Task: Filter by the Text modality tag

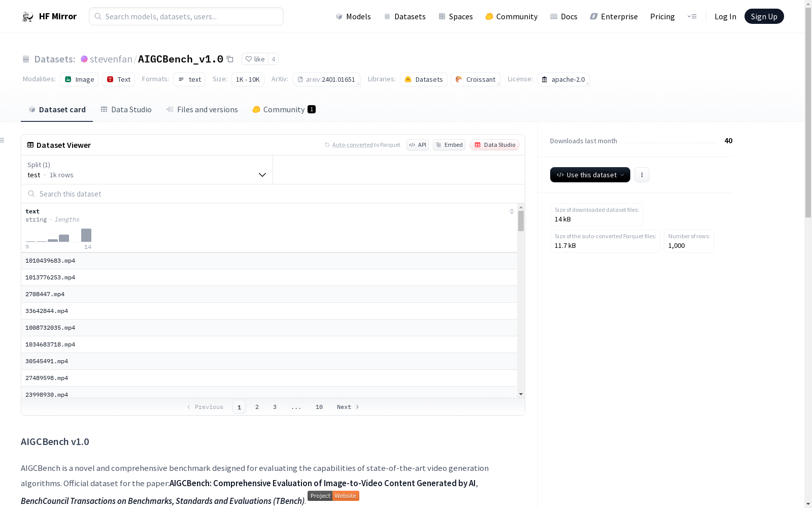Action: coord(119,79)
